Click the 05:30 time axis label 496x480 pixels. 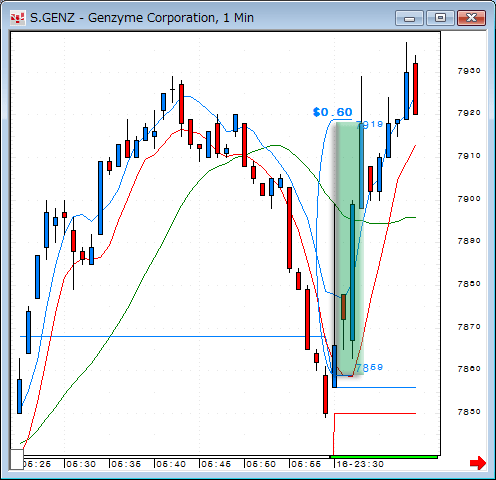[x=81, y=464]
